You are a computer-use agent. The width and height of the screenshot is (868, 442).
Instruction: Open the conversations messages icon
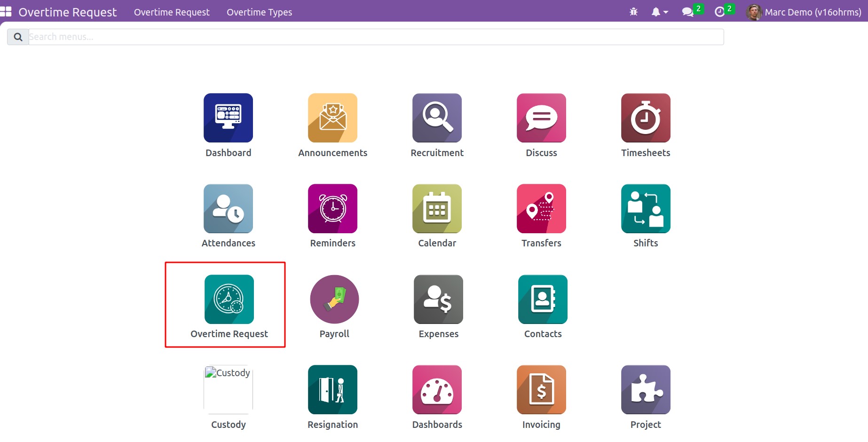tap(688, 12)
